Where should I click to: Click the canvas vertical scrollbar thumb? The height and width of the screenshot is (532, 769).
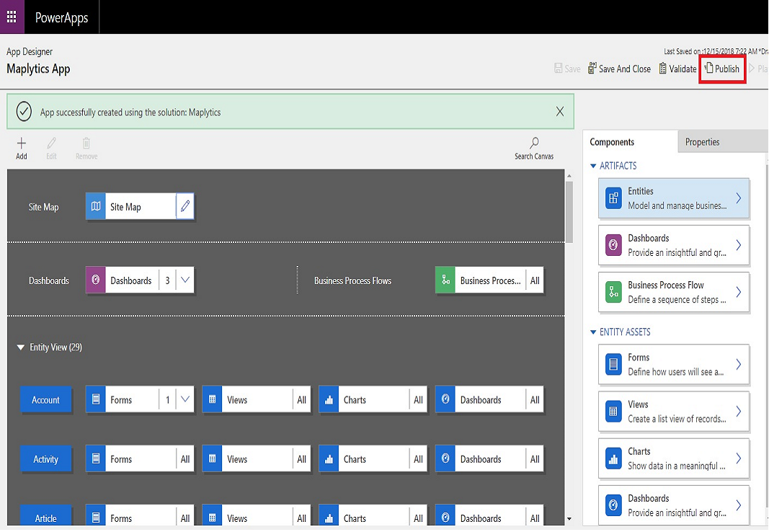click(x=569, y=211)
